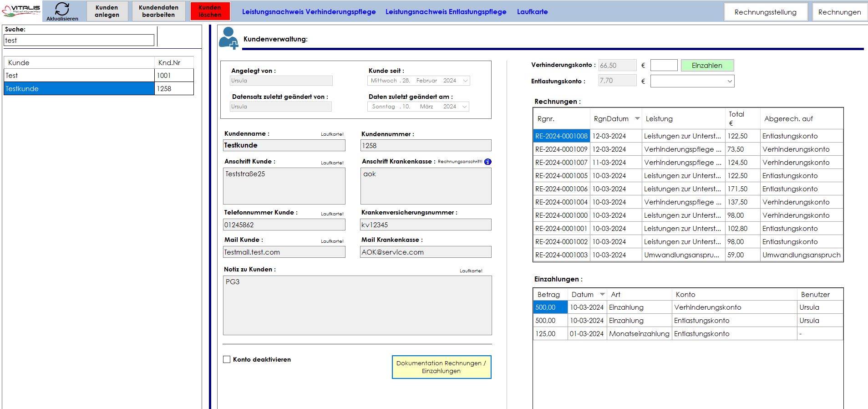Click the Betrag column header

[x=550, y=295]
